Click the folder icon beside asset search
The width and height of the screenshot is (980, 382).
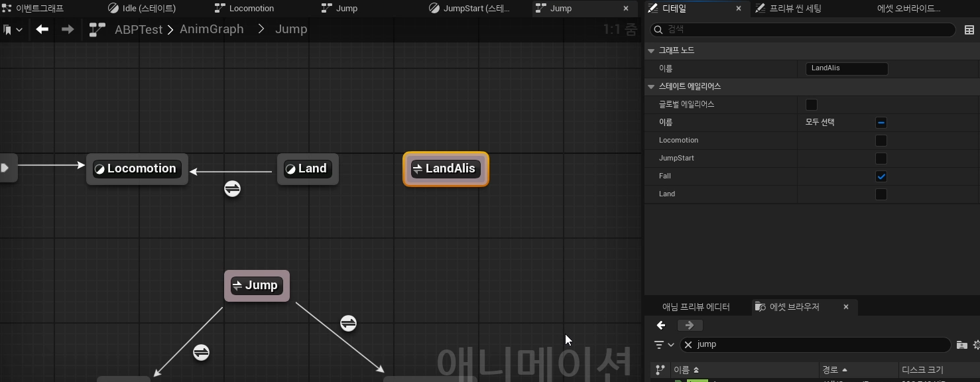click(x=961, y=345)
